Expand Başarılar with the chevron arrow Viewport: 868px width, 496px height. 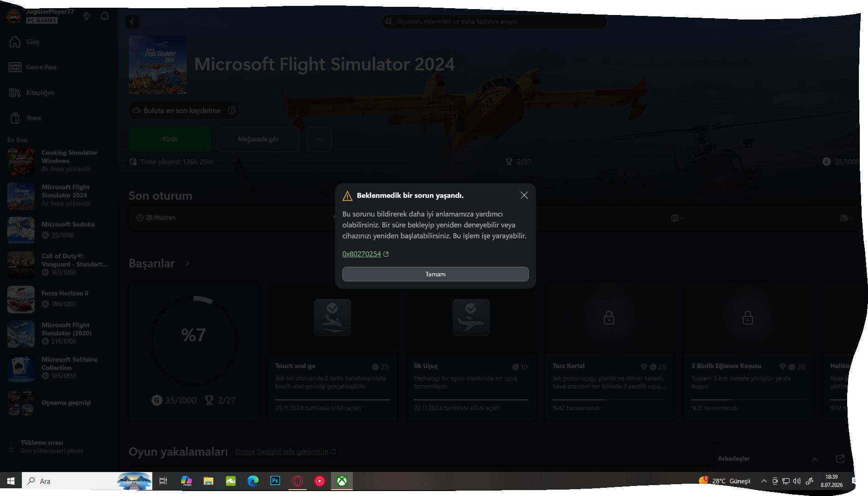pos(187,263)
